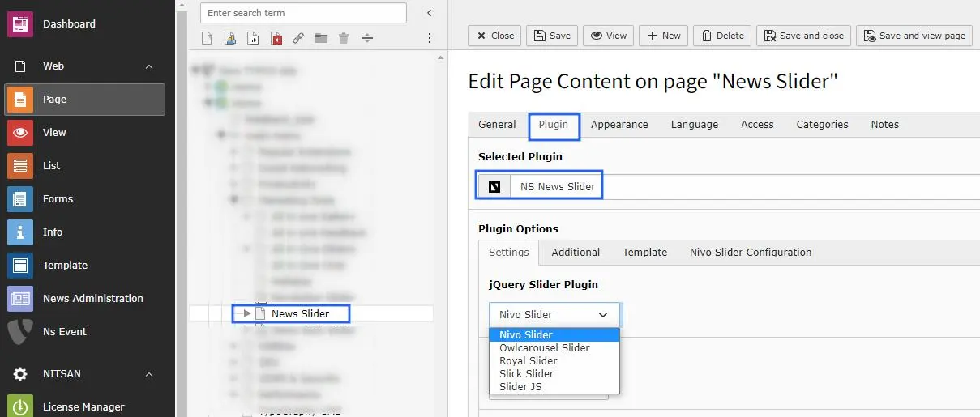This screenshot has width=980, height=417.
Task: Click the New button
Action: point(664,36)
